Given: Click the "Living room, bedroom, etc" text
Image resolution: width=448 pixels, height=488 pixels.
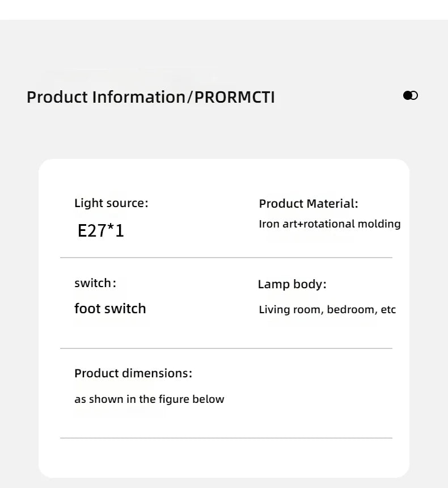Looking at the screenshot, I should (327, 310).
